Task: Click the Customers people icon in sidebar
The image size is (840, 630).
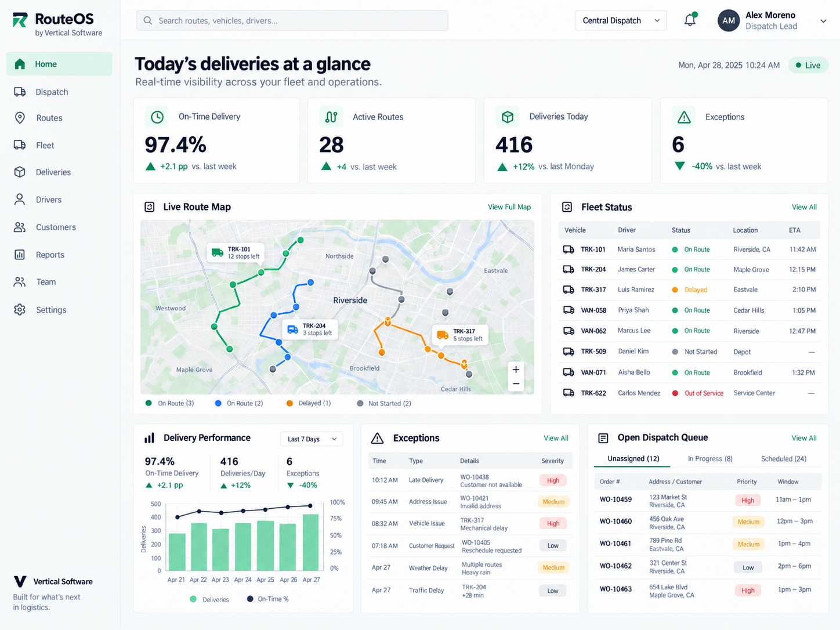Action: [20, 227]
